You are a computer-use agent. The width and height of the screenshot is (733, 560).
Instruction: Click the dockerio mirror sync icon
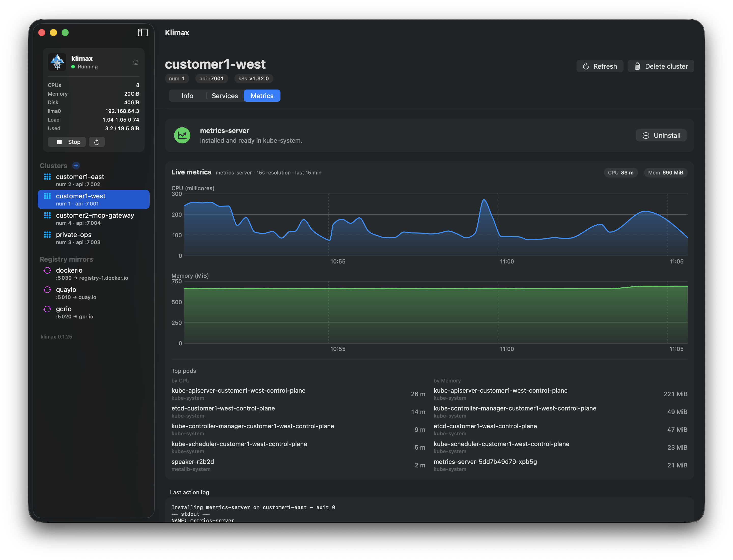point(47,270)
